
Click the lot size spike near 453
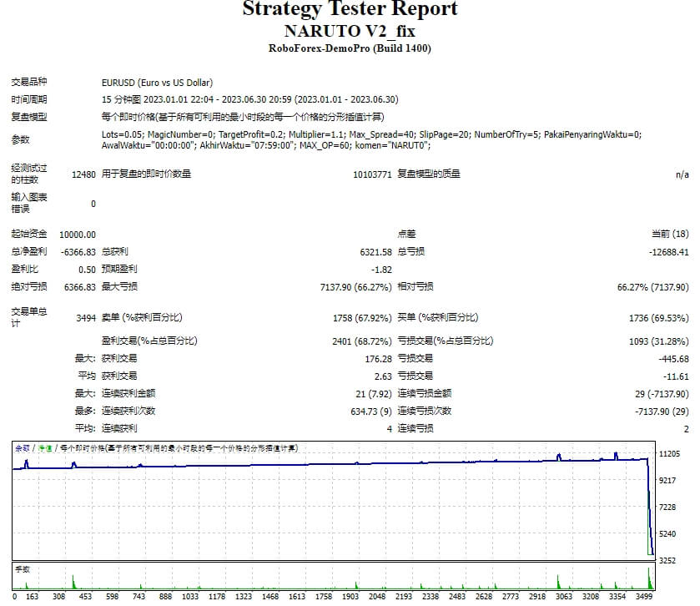pos(73,582)
